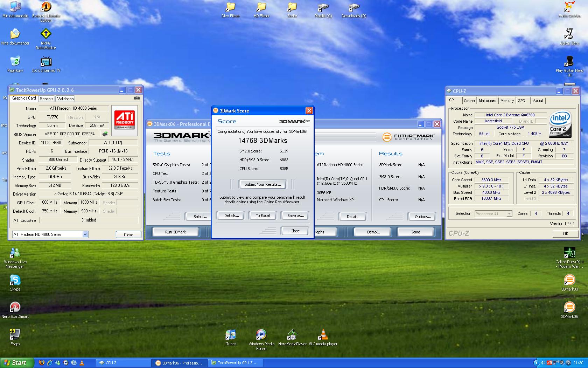Open the 3DMark03 desktop shortcut
The height and width of the screenshot is (368, 588).
[569, 280]
